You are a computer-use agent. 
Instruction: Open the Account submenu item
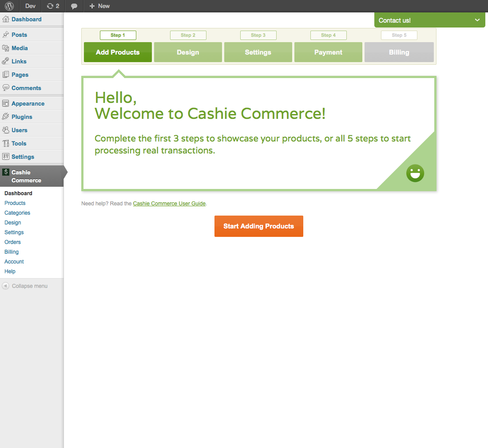tap(14, 261)
